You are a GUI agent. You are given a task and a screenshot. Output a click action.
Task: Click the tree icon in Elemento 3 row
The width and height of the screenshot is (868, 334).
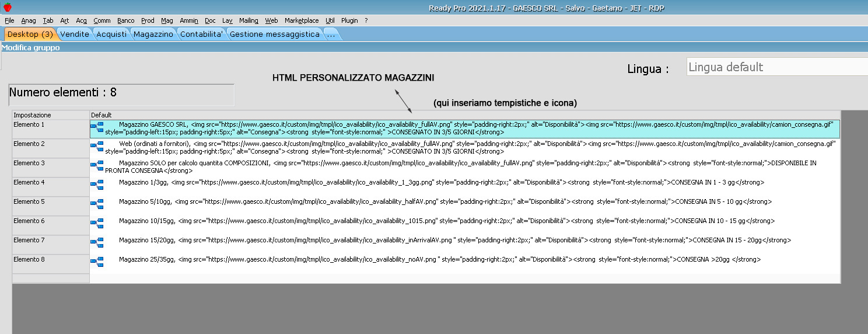(97, 165)
